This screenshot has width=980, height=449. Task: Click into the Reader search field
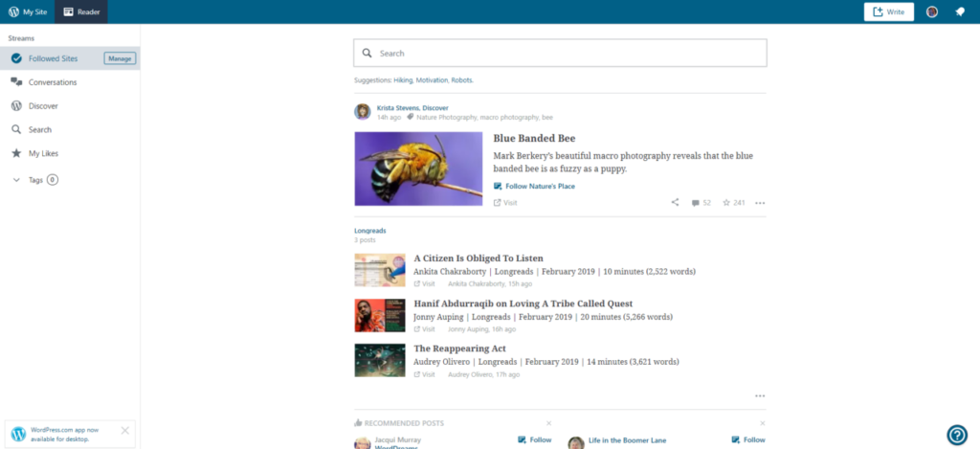[560, 54]
